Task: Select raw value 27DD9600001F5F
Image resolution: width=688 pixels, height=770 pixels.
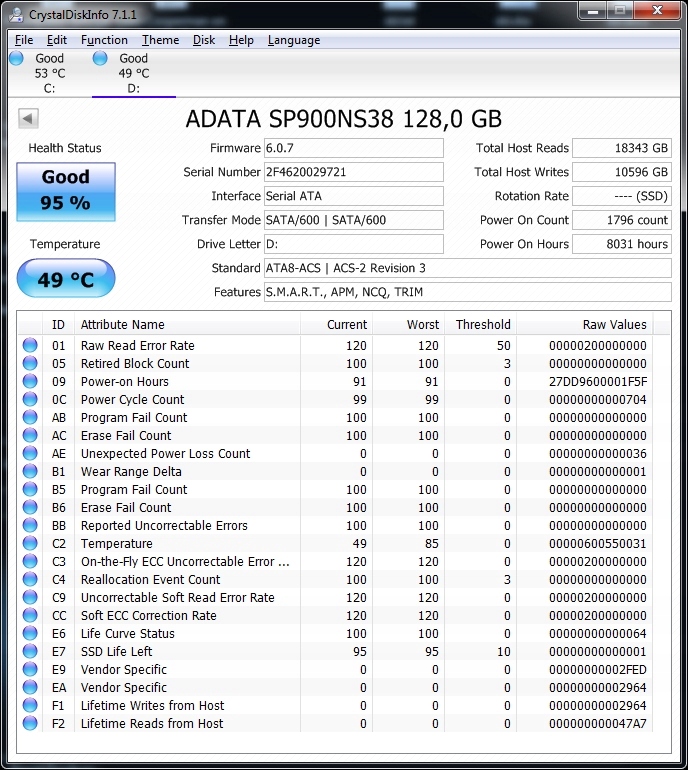Action: (x=598, y=382)
